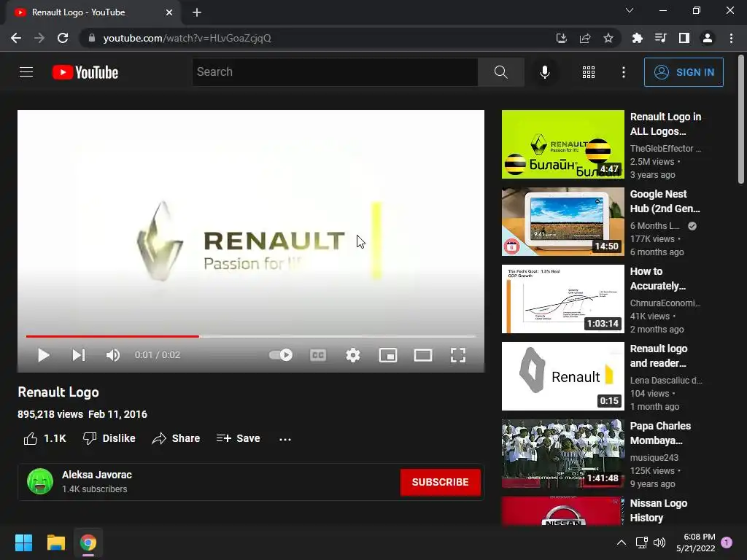The height and width of the screenshot is (560, 747).
Task: Share this page from address bar
Action: point(585,38)
